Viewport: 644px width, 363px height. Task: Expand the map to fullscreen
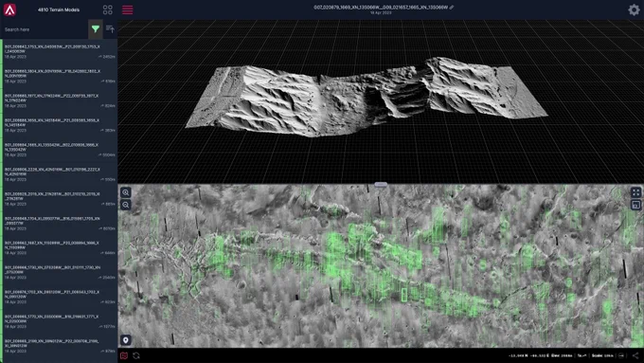(635, 192)
